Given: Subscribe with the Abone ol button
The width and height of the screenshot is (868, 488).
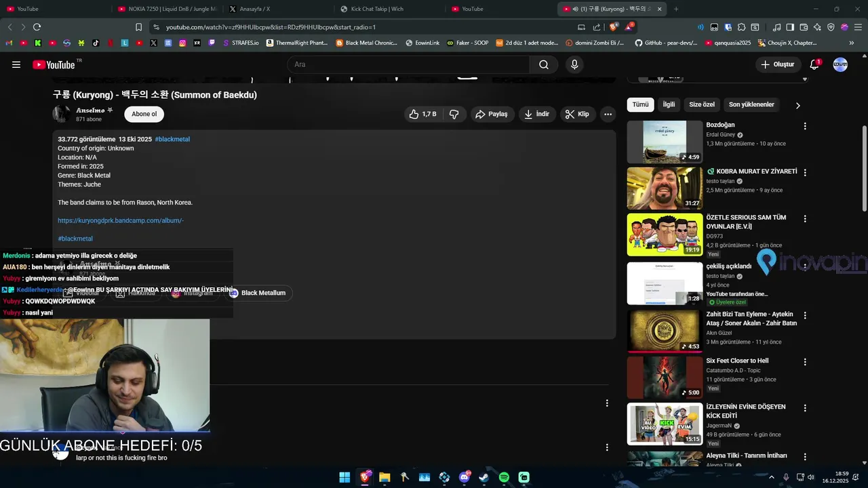Looking at the screenshot, I should tap(144, 114).
